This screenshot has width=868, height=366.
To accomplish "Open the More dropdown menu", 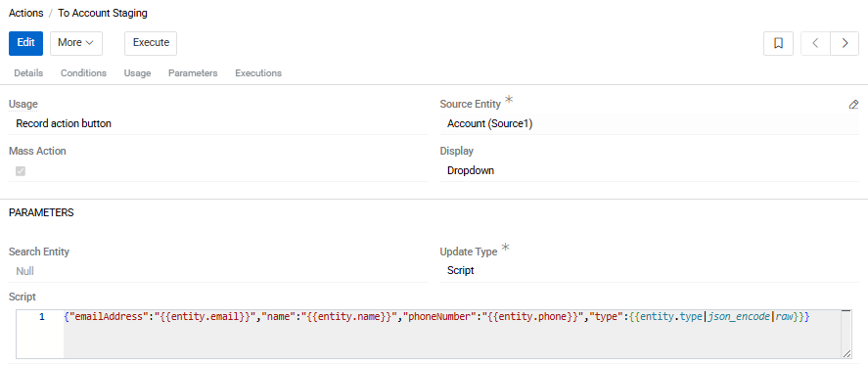I will pos(75,43).
